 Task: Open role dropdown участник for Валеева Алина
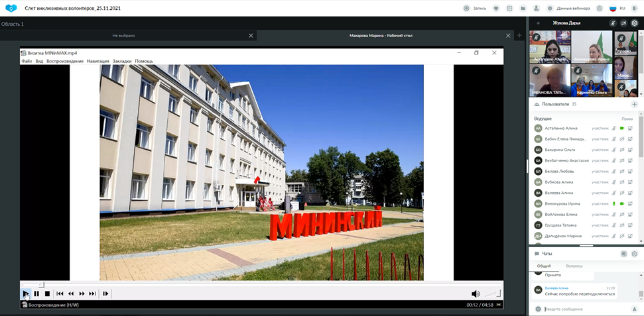[x=600, y=193]
